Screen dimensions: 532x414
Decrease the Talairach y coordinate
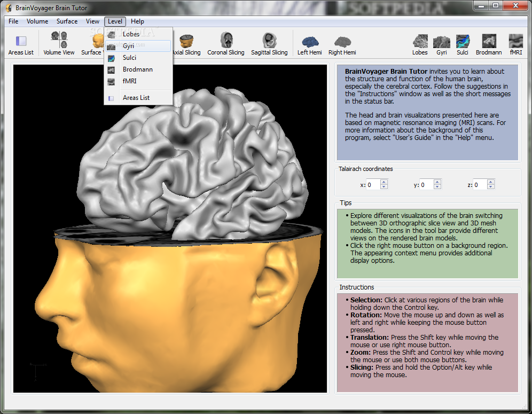click(437, 186)
